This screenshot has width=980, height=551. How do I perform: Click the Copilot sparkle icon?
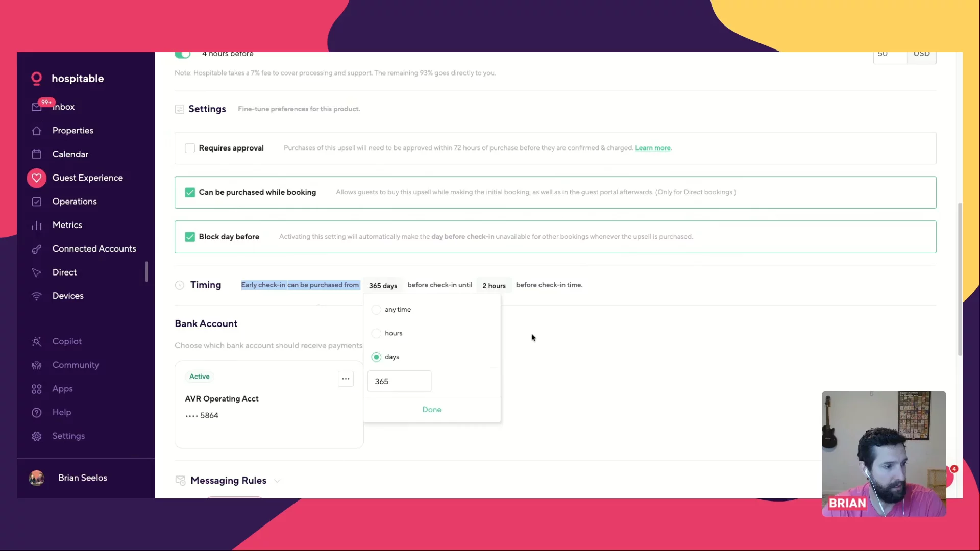pyautogui.click(x=36, y=341)
